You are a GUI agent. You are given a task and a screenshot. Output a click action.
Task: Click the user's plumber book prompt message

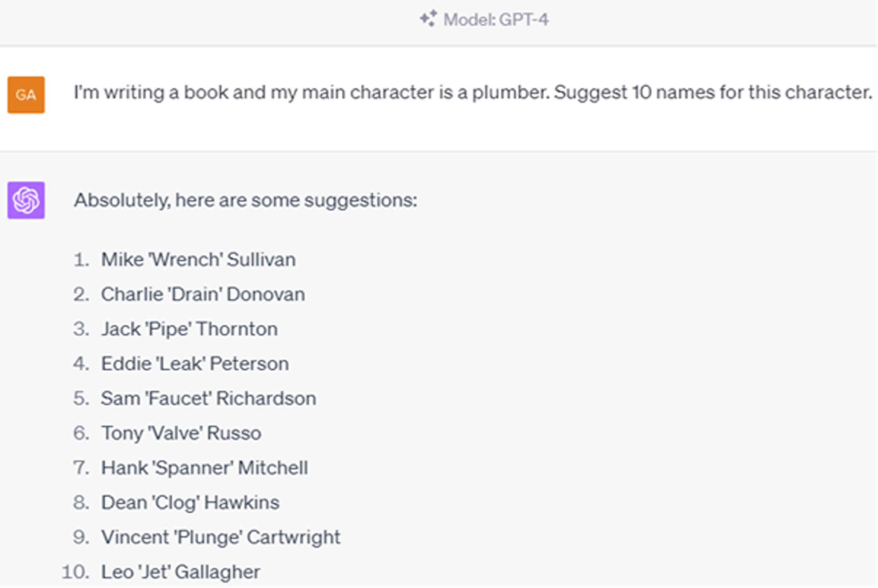click(x=473, y=92)
